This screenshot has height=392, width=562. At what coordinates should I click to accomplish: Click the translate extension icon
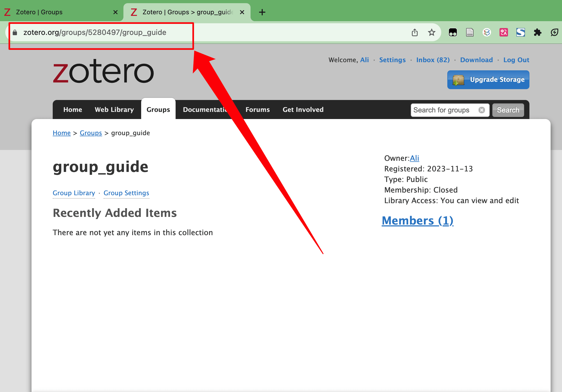[x=503, y=33]
